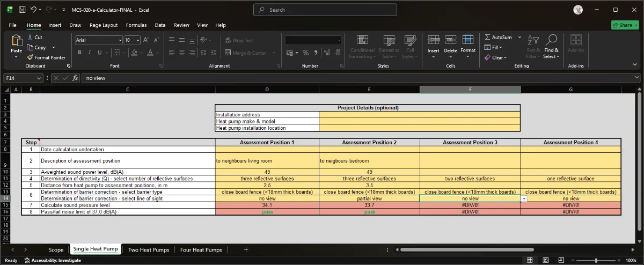644x265 pixels.
Task: Click the Add-ins button
Action: click(x=576, y=43)
